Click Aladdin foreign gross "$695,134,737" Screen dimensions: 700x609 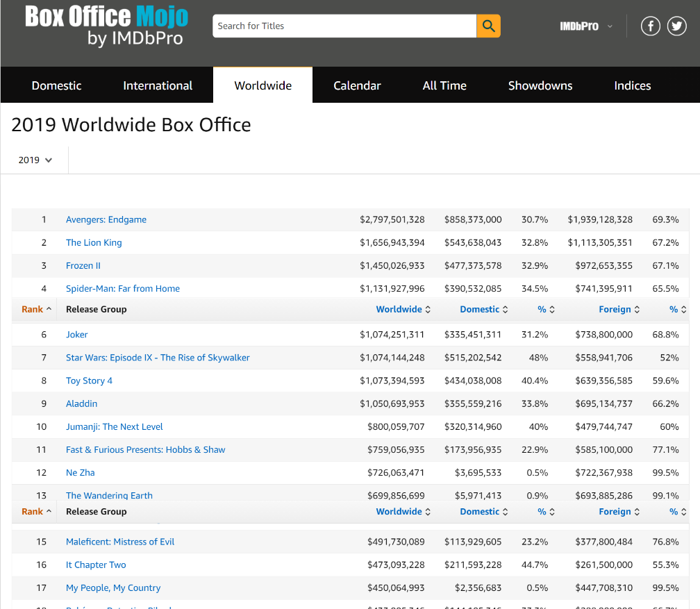tap(603, 403)
